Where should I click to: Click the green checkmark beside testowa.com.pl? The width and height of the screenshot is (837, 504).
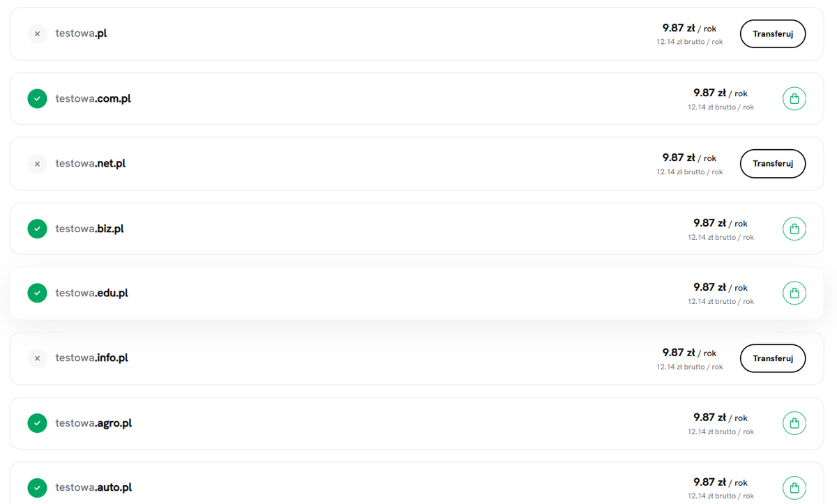coord(37,99)
